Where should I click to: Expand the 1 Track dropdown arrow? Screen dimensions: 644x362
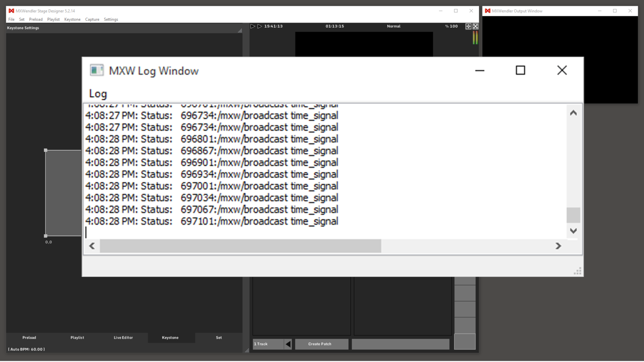click(x=288, y=344)
